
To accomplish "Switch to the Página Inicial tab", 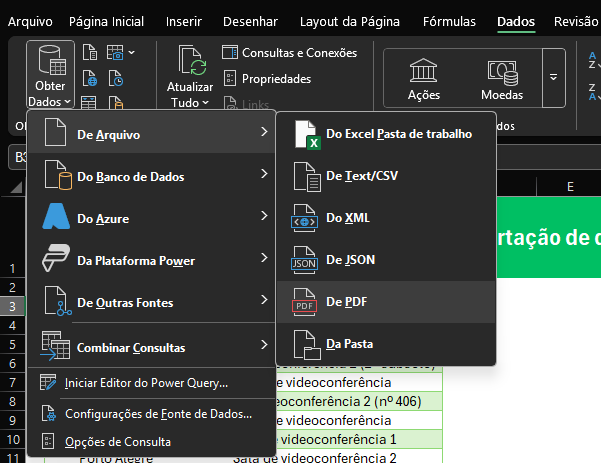I will 106,21.
